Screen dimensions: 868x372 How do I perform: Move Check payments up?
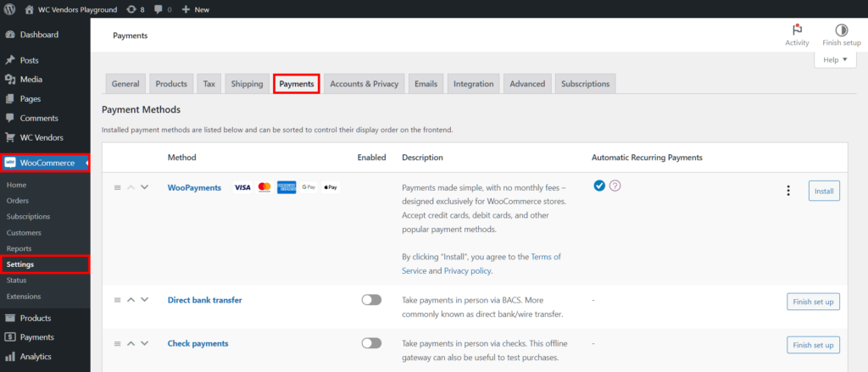click(x=131, y=343)
